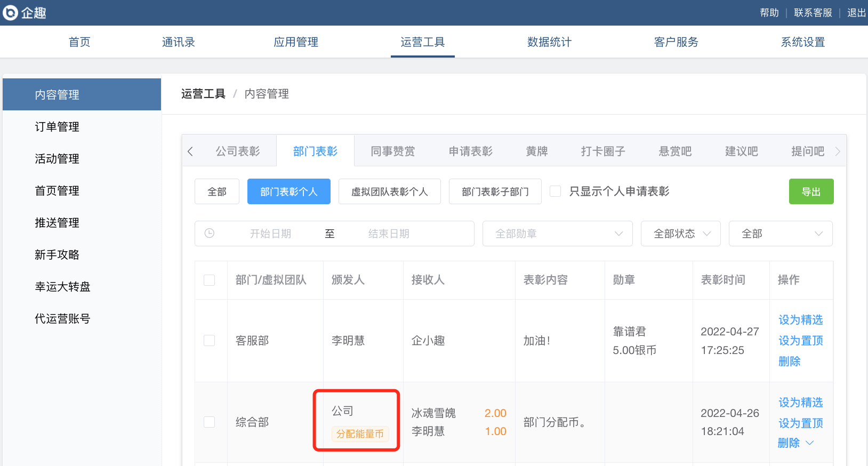Switch to the 建议吧 tab
Viewport: 868px width, 466px height.
pos(742,151)
